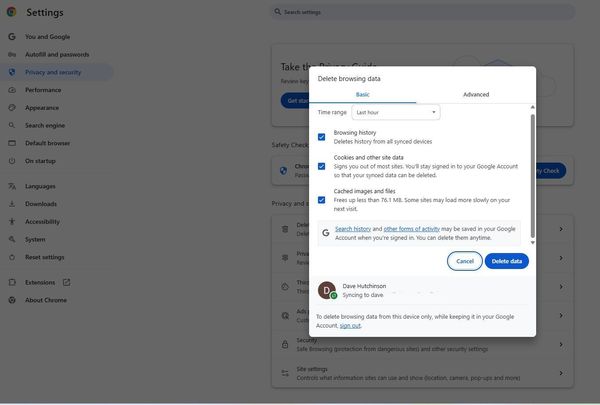Click the palette icon for Appearance
The width and height of the screenshot is (600, 405).
pyautogui.click(x=12, y=108)
